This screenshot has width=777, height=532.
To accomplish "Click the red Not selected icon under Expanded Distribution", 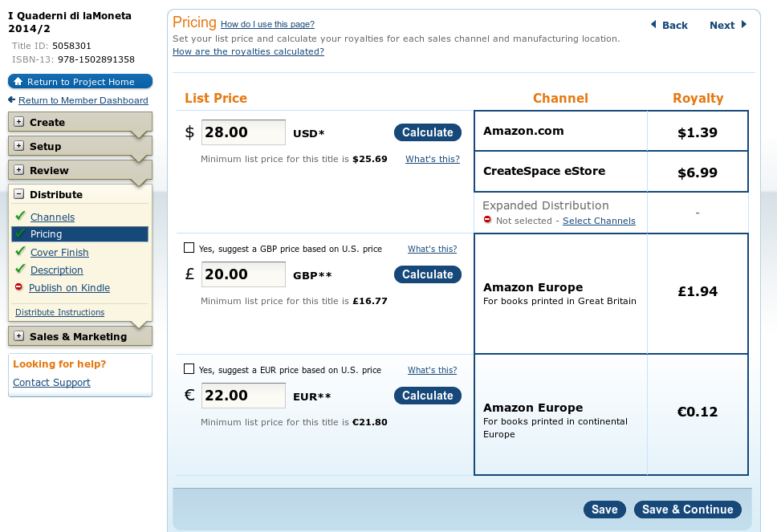I will pos(487,219).
